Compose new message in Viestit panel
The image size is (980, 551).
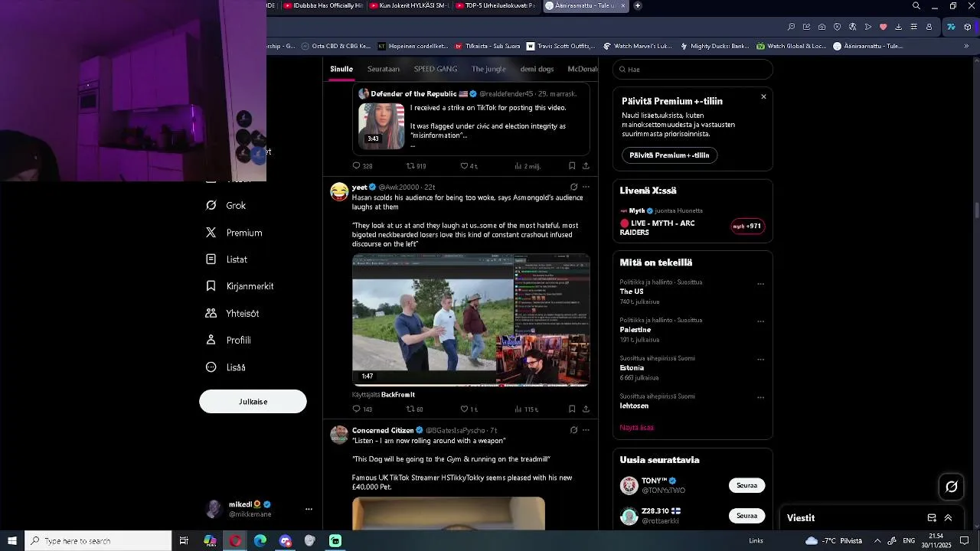click(x=932, y=518)
